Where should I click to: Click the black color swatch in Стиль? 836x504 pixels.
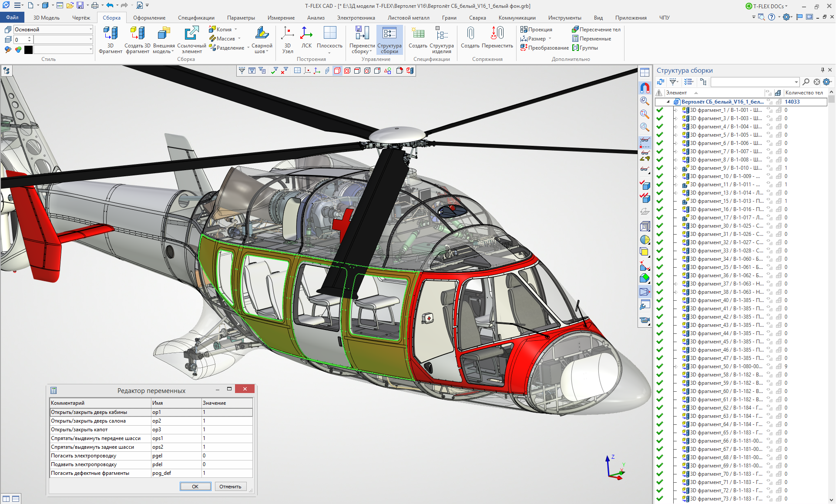click(x=28, y=50)
